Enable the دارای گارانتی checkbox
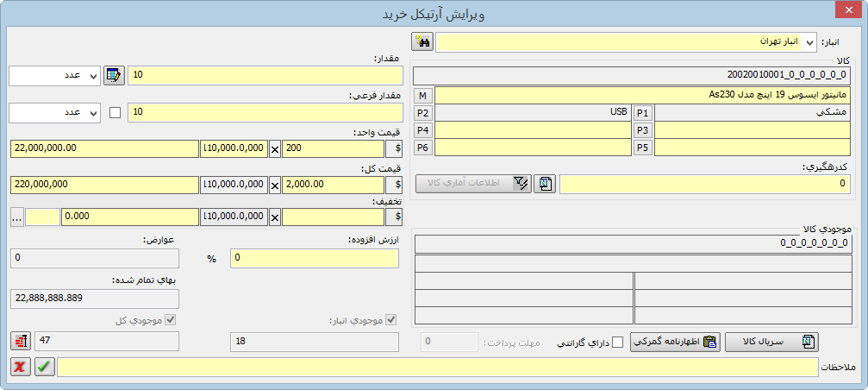 coord(617,343)
